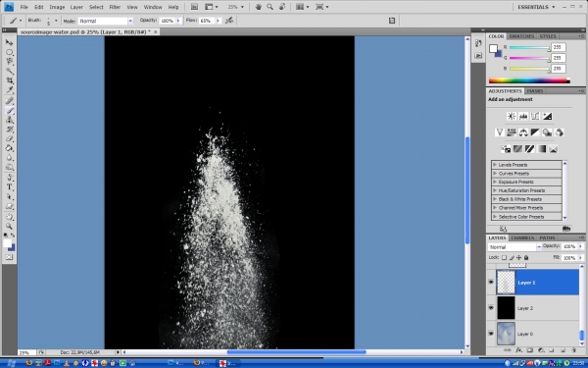588x368 pixels.
Task: Toggle lock position
Action: pos(519,257)
